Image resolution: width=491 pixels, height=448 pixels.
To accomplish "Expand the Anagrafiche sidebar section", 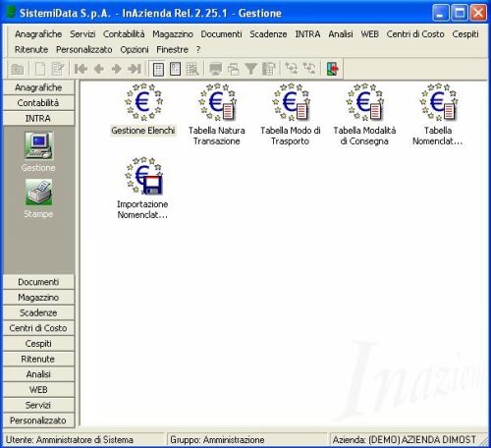I will [38, 87].
